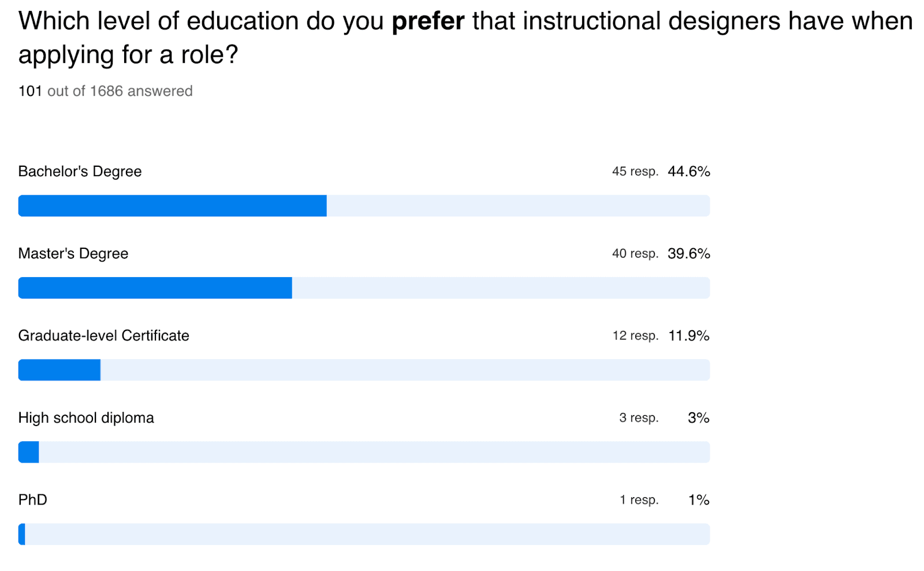Click the Master's Degree blue bar
Screen dimensions: 924x571
coord(155,288)
